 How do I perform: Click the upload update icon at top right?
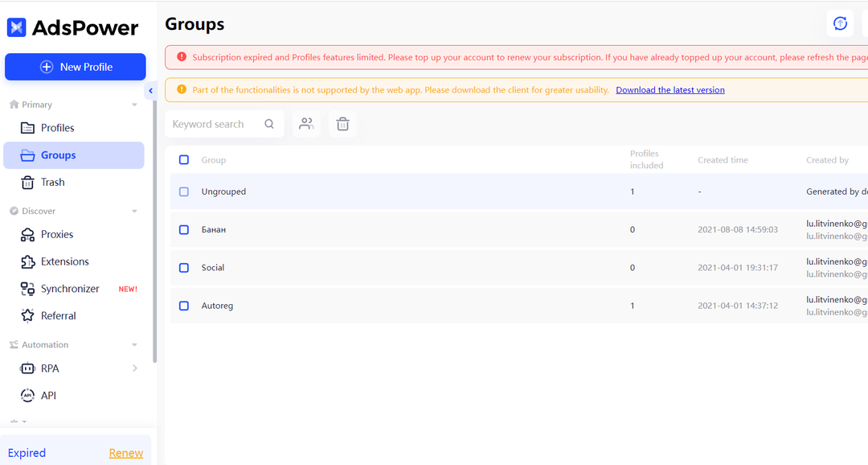tap(840, 24)
